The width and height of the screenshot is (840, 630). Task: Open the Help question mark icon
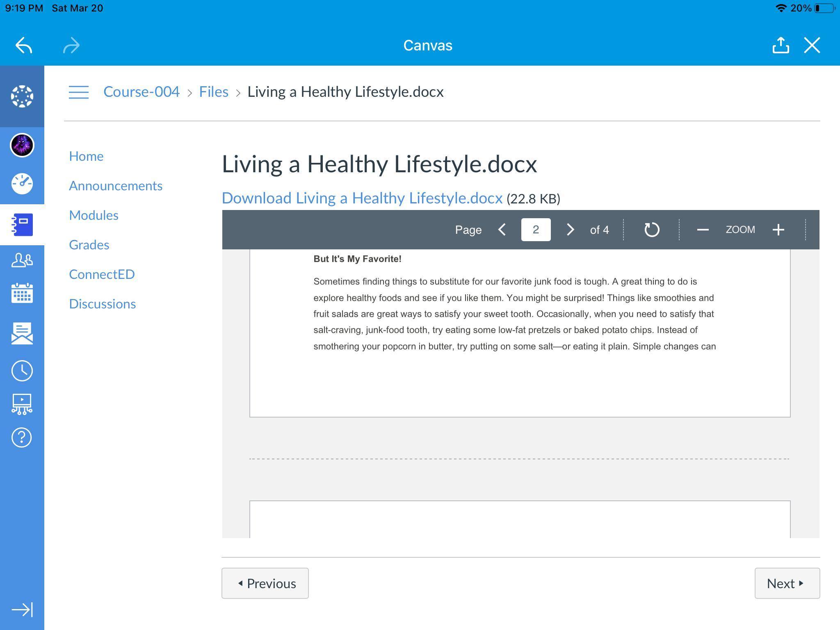(22, 438)
